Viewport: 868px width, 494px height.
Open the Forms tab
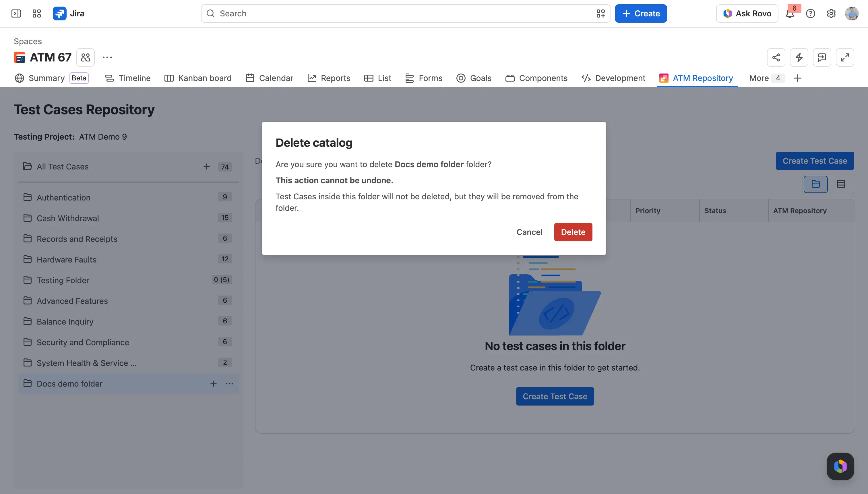(x=424, y=78)
